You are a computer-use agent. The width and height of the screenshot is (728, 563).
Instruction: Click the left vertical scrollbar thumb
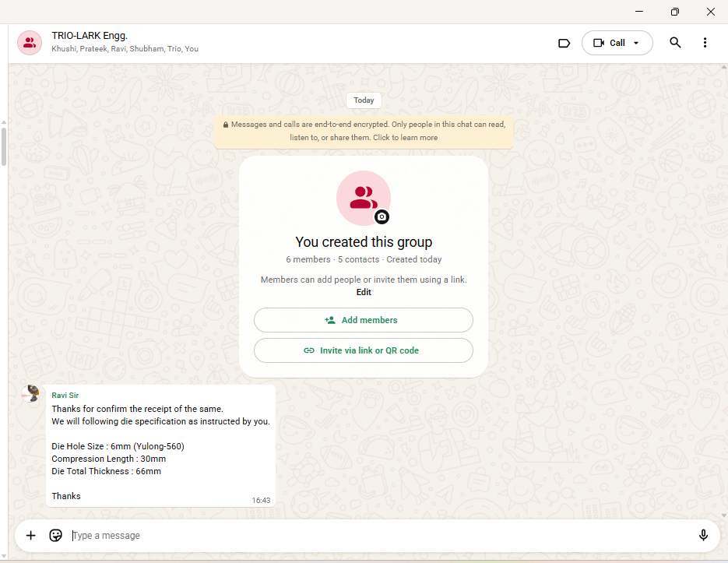(x=4, y=146)
